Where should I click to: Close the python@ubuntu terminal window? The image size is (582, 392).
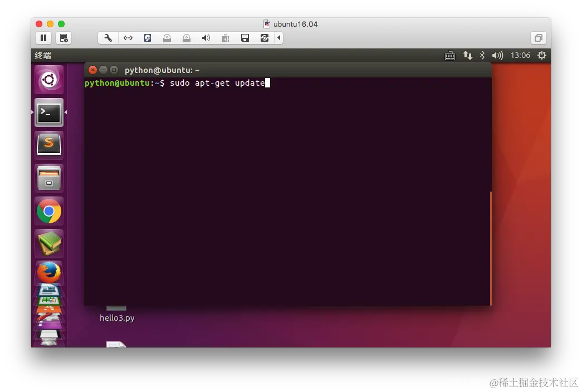93,70
